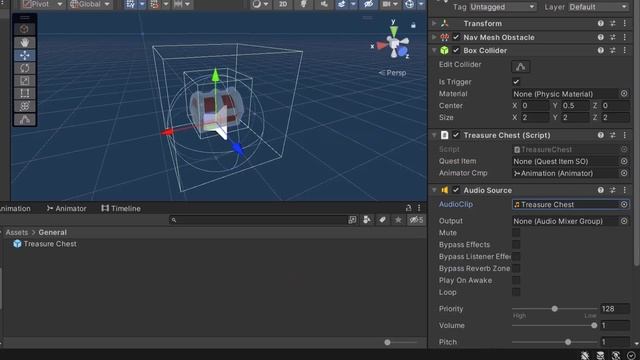Check the Mute checkbox
The height and width of the screenshot is (360, 640).
point(516,233)
